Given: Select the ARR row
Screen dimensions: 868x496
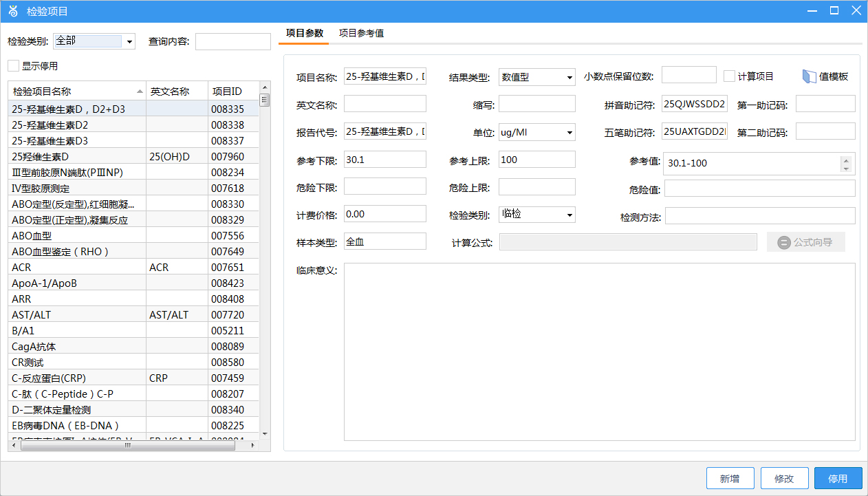Looking at the screenshot, I should click(x=133, y=299).
